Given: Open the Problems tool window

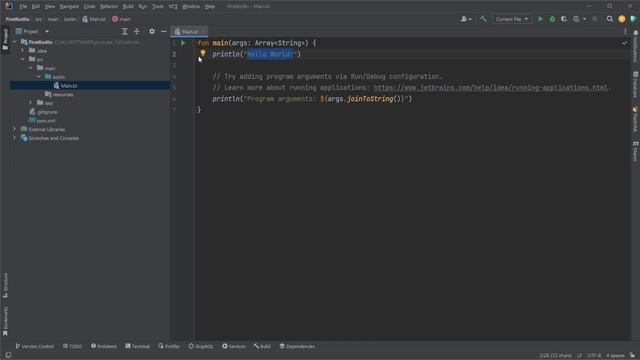Looking at the screenshot, I should click(104, 346).
